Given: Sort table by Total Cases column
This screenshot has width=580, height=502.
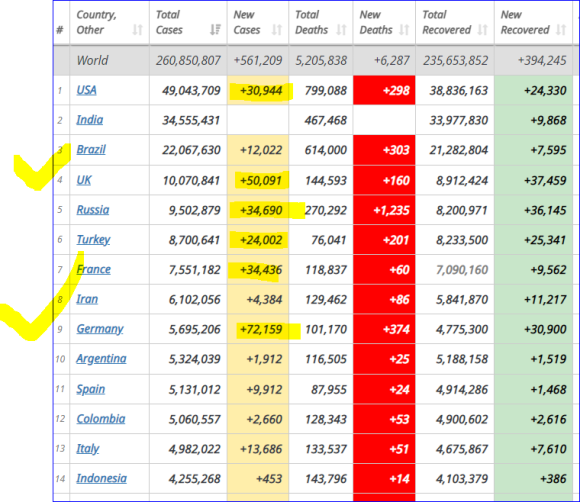Looking at the screenshot, I should point(215,30).
